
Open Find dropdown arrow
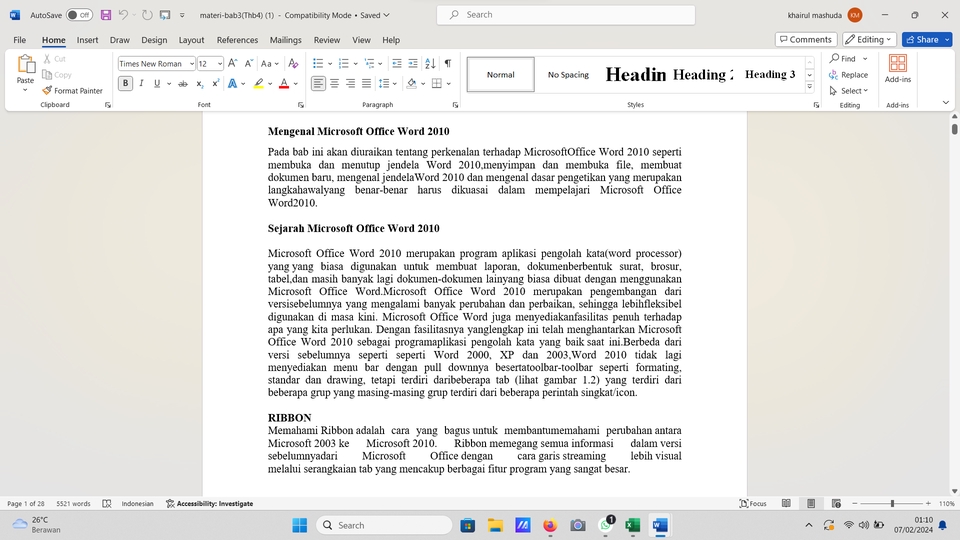pyautogui.click(x=865, y=59)
